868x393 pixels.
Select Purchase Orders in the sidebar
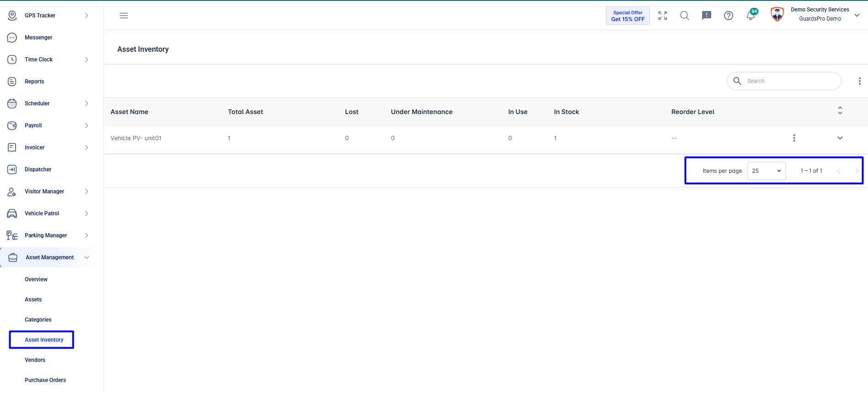tap(45, 380)
